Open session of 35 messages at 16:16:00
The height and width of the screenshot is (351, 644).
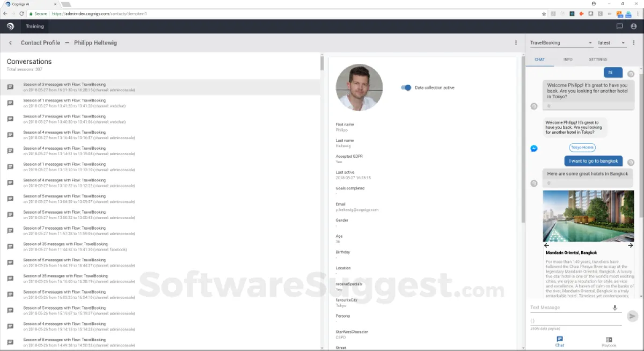(160, 279)
